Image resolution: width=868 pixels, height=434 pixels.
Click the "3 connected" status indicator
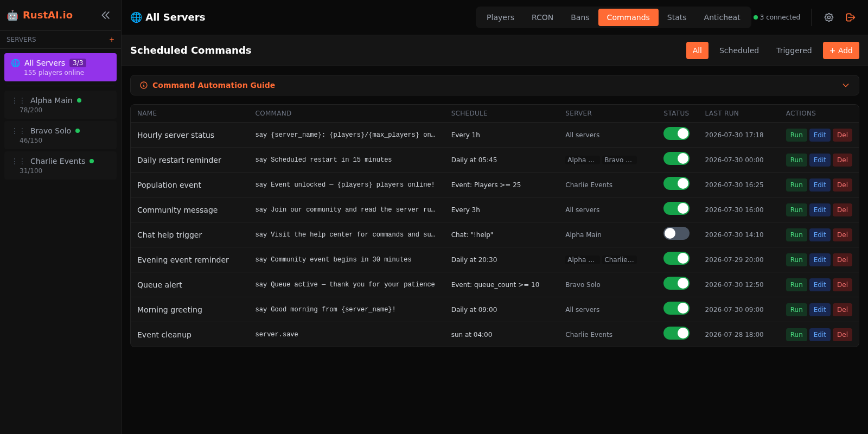tap(777, 17)
